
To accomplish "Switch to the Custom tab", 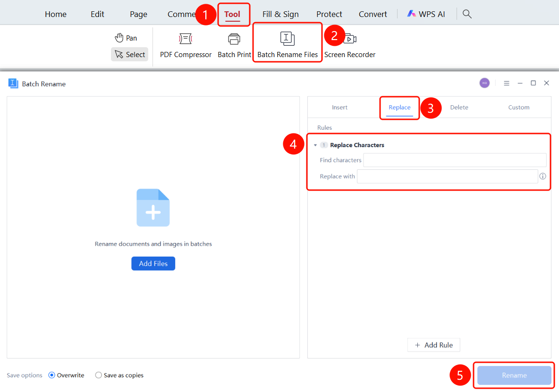I will [x=519, y=107].
